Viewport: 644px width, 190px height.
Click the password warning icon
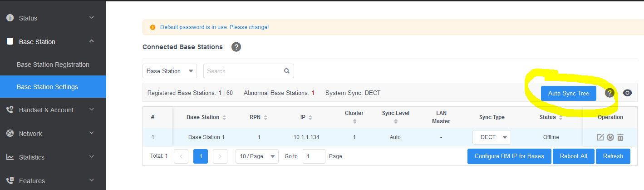[152, 27]
